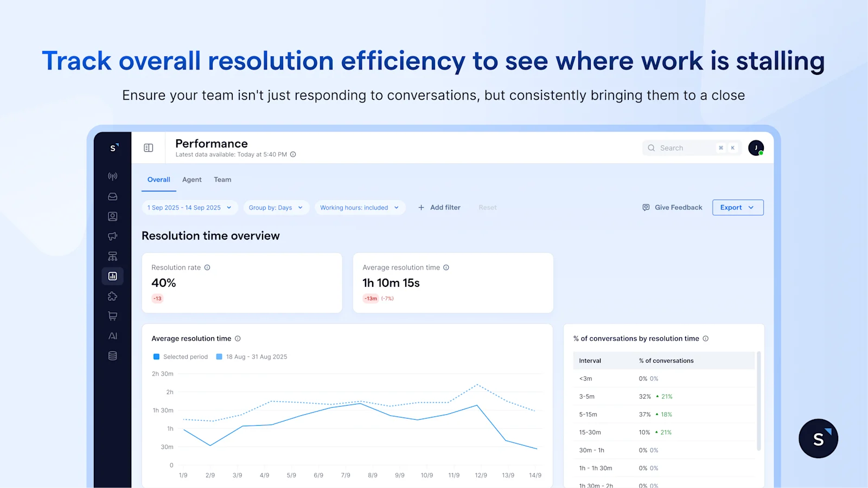Image resolution: width=868 pixels, height=488 pixels.
Task: Toggle the 18 Aug - 31 Aug comparison legend
Action: click(251, 357)
